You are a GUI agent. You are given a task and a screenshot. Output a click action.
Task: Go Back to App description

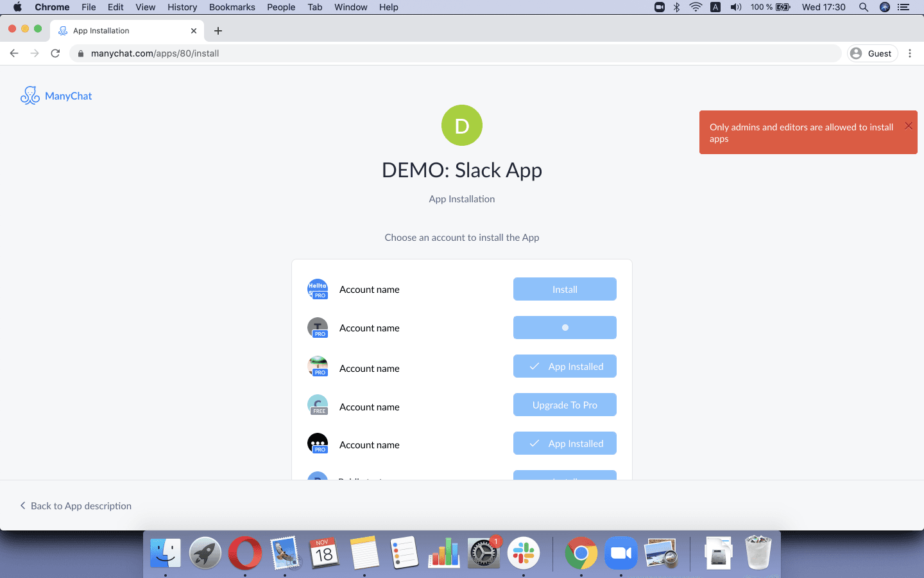click(76, 505)
